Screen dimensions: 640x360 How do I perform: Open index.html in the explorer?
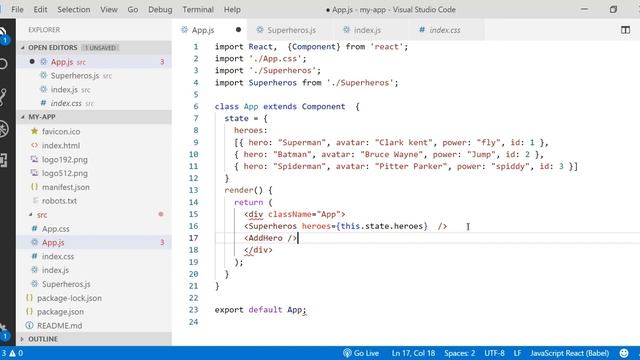click(94, 145)
